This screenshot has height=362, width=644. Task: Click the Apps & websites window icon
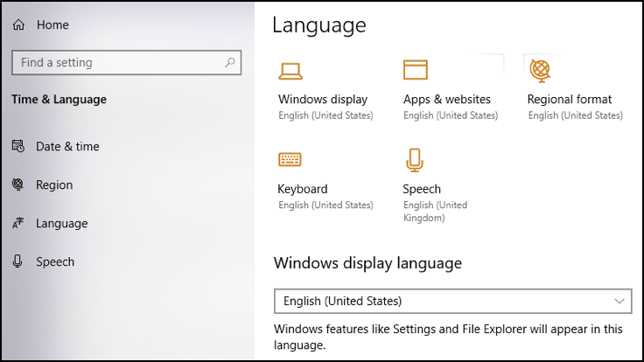(416, 69)
